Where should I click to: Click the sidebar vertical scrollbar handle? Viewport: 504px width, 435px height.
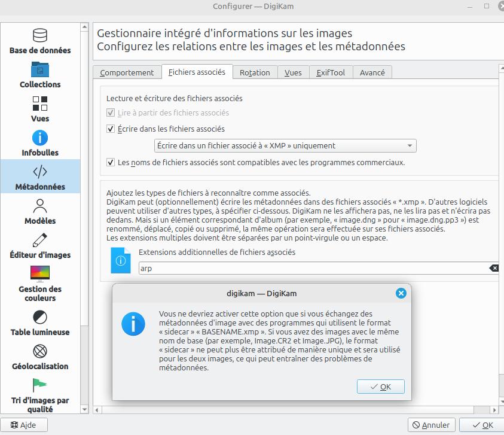(x=84, y=178)
